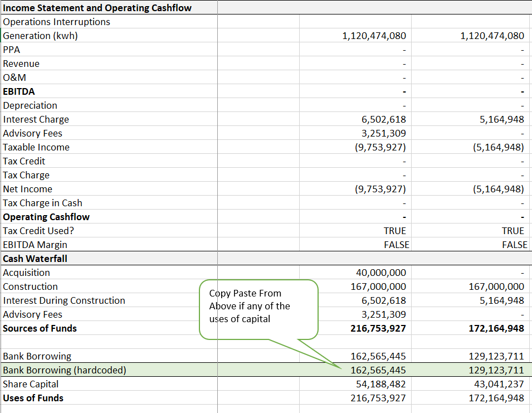Click 'Advisory Fees' label under Interest Charge
The image size is (532, 413).
(x=32, y=133)
